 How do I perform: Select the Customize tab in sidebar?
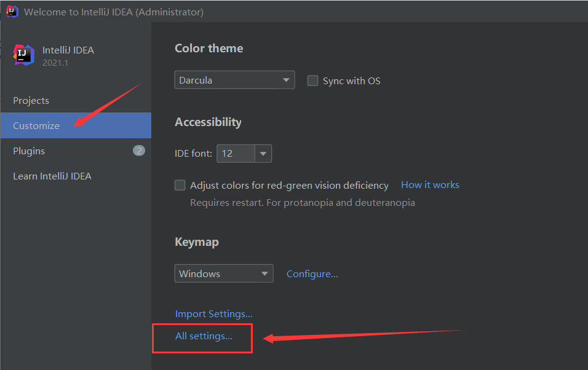coord(36,125)
